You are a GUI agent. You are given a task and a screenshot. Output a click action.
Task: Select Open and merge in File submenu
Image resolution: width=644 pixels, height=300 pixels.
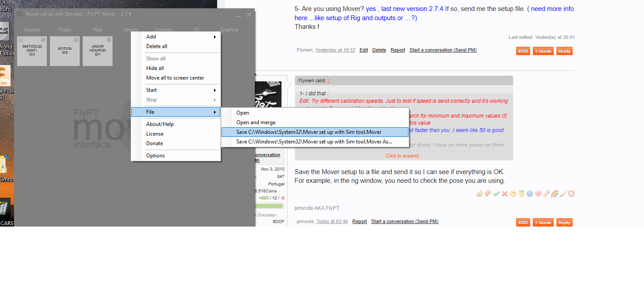click(315, 122)
